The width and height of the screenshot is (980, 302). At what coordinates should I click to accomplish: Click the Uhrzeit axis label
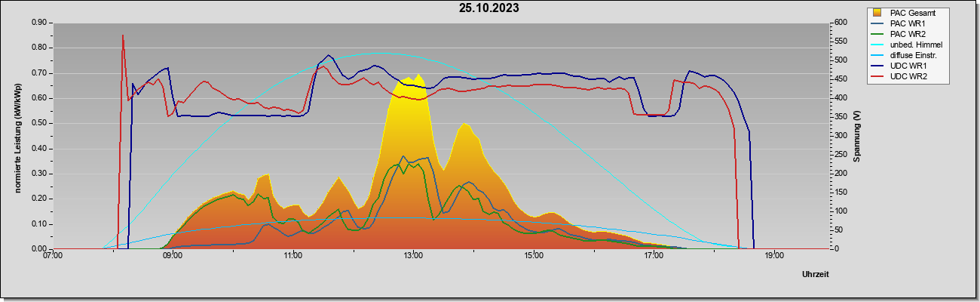[x=816, y=274]
